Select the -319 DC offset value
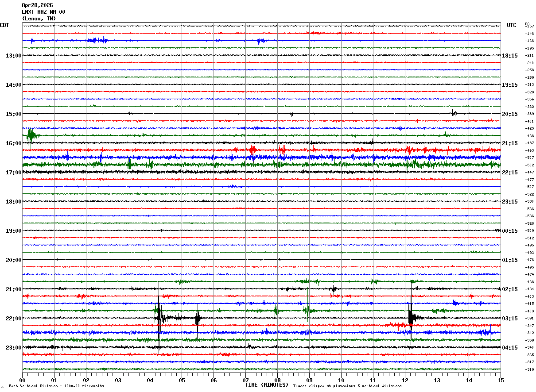Screen dimensions: 536x392 (x=530, y=369)
